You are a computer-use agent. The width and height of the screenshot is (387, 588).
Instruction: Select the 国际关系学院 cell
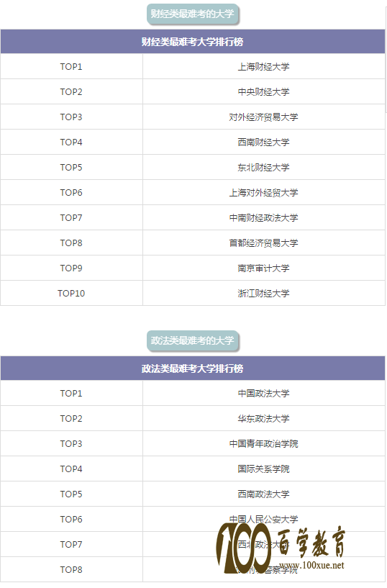(264, 469)
